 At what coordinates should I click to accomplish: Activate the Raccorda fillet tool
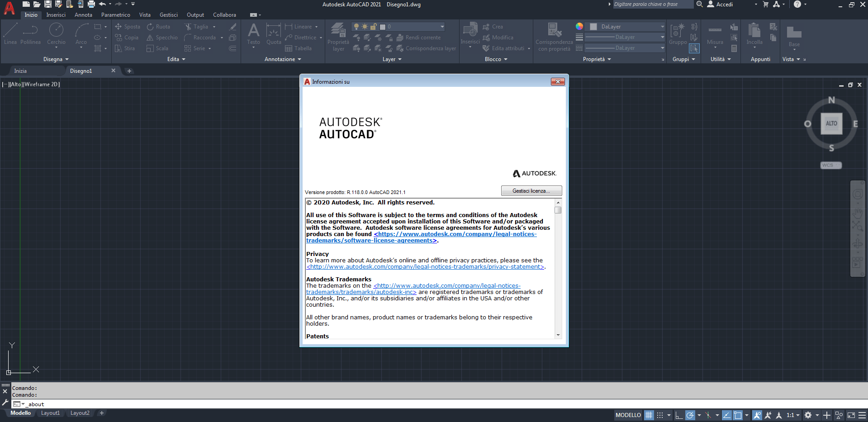click(200, 38)
